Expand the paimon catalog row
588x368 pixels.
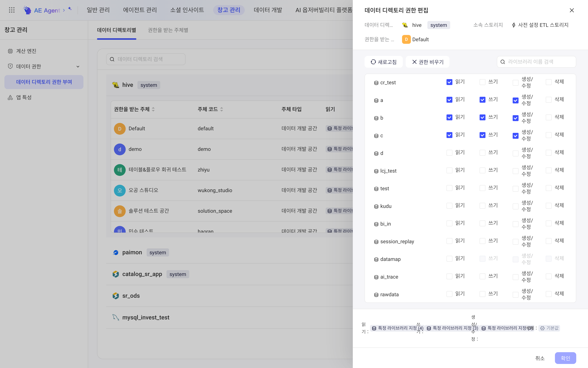(229, 252)
